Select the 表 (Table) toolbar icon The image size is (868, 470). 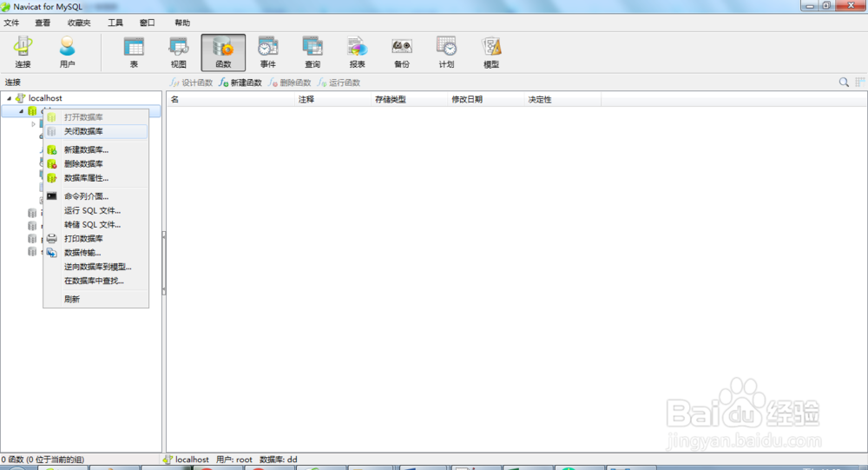tap(134, 52)
